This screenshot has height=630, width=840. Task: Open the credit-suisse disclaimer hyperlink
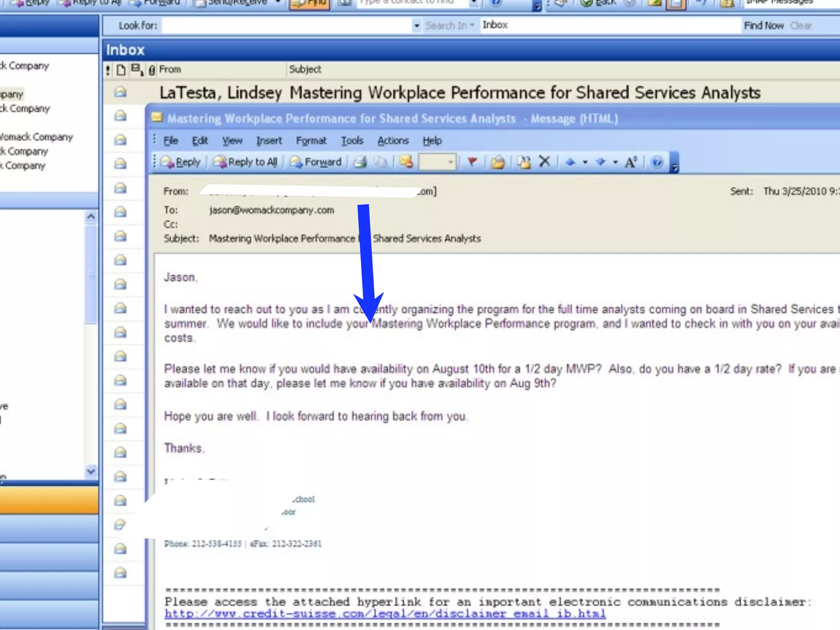point(385,614)
